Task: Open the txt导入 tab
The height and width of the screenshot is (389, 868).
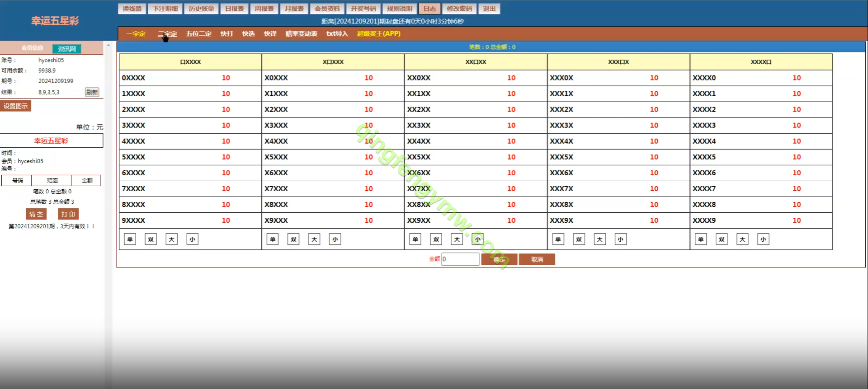Action: 337,34
